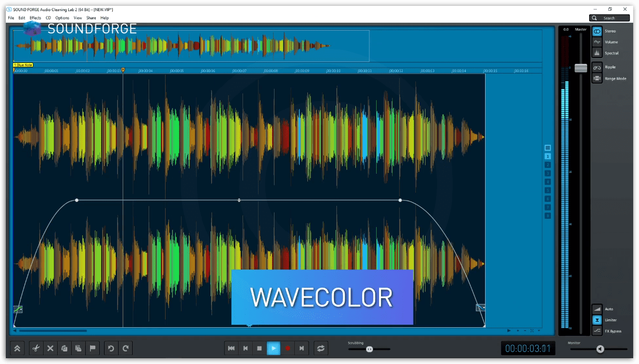Click the Search field
639x364 pixels.
(x=609, y=18)
